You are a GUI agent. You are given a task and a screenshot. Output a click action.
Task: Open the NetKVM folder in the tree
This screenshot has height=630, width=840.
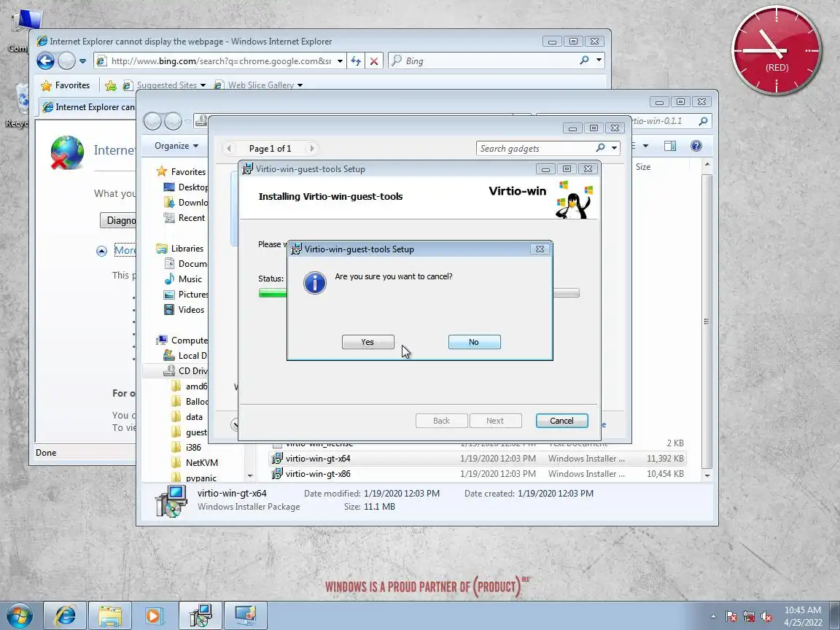[195, 463]
